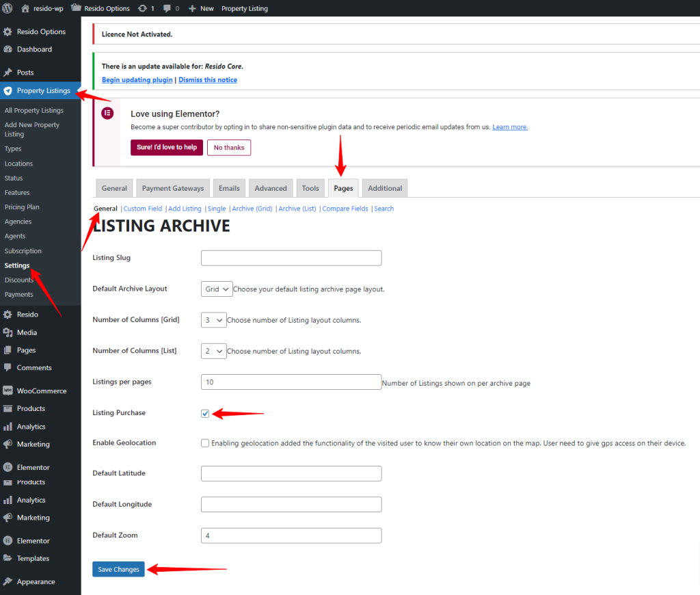Viewport: 700px width, 595px height.
Task: Open the Number of Columns [List] dropdown
Action: [215, 350]
